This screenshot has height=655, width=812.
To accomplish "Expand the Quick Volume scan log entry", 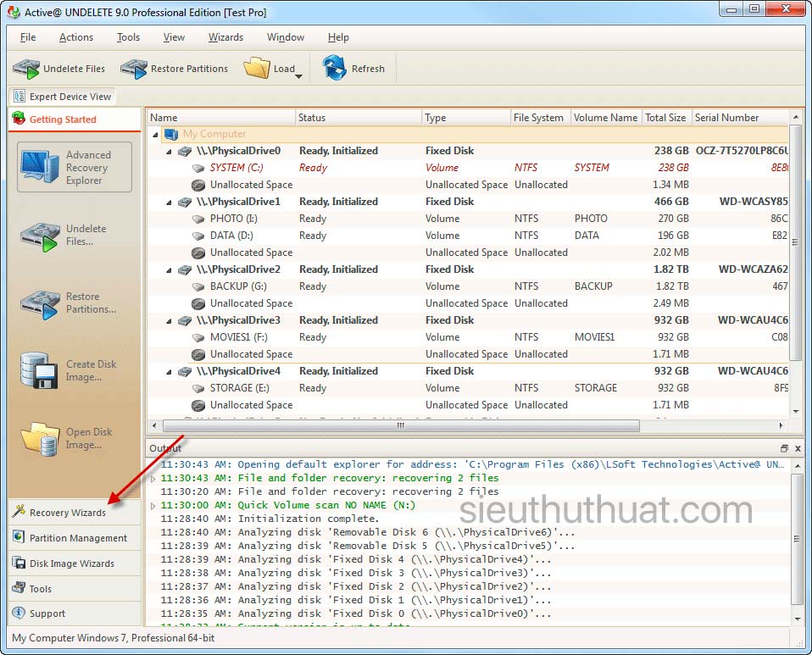I will point(153,505).
